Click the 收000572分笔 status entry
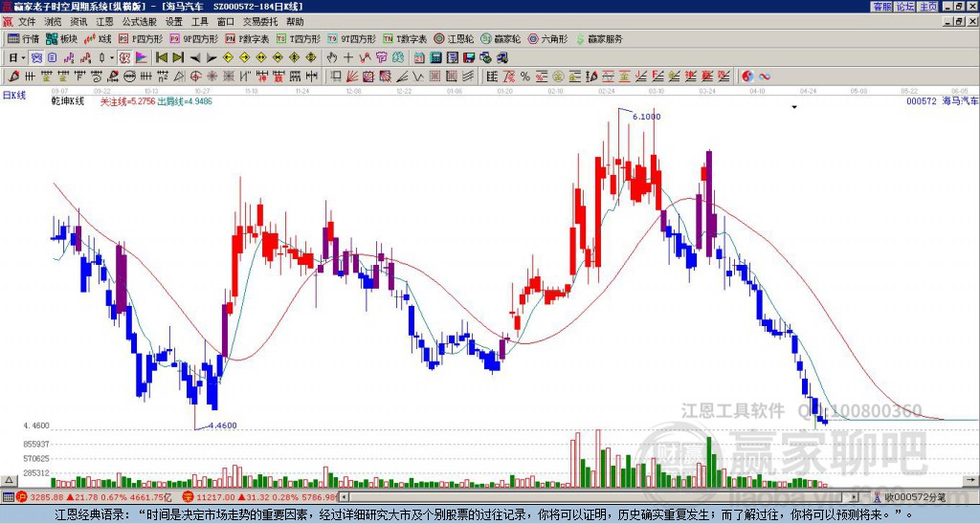 (909, 497)
